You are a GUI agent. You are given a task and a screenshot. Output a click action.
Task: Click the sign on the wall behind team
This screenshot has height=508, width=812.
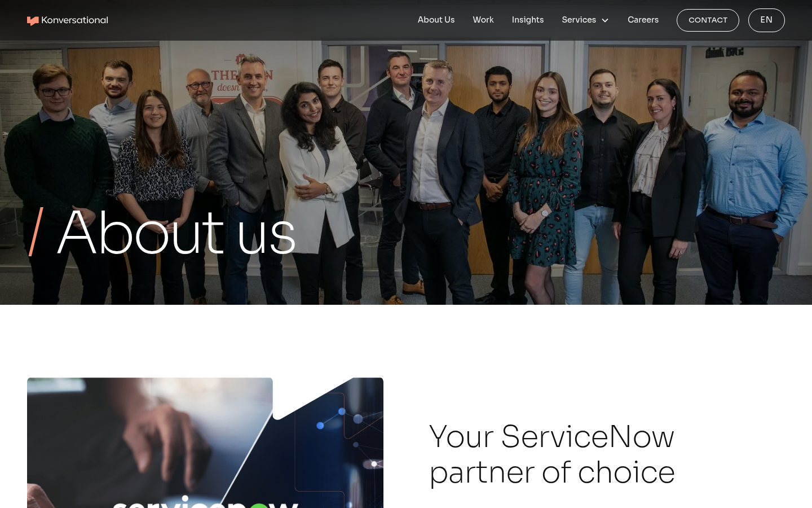click(x=242, y=79)
